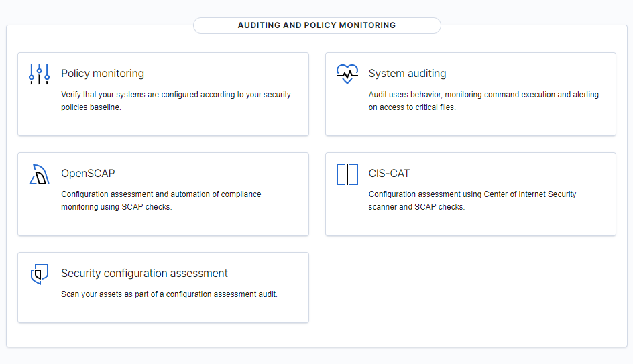Click 'Audit users behavior' description text
The height and width of the screenshot is (364, 633).
[x=483, y=101]
